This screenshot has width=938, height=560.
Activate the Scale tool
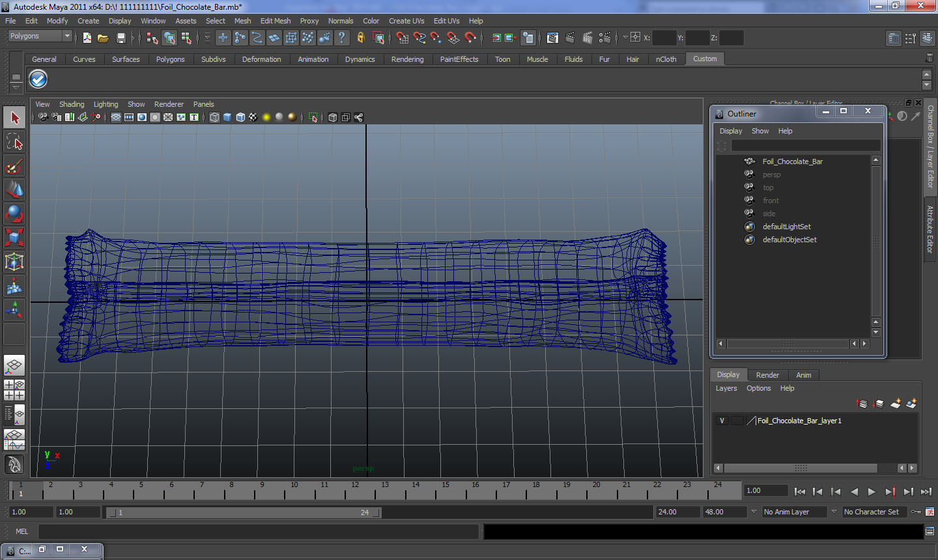tap(14, 238)
